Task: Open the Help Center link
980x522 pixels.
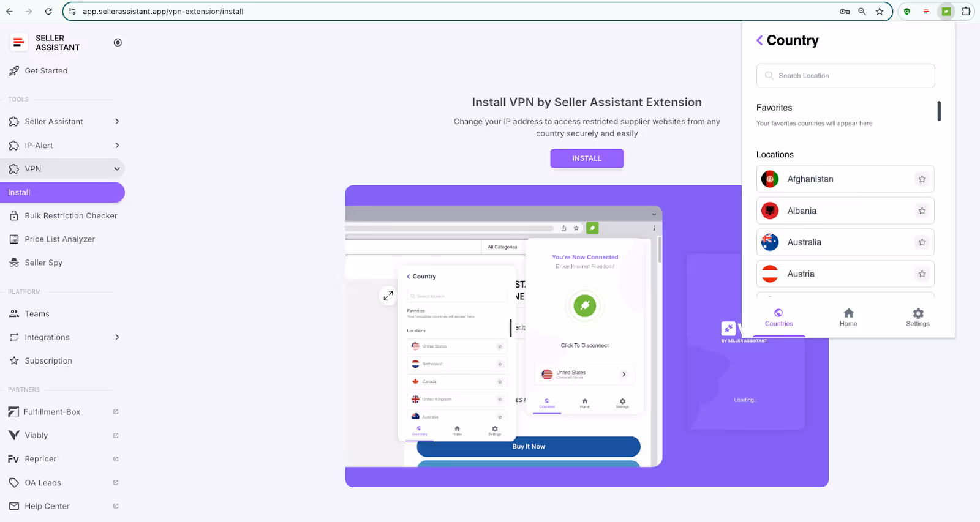Action: tap(47, 506)
